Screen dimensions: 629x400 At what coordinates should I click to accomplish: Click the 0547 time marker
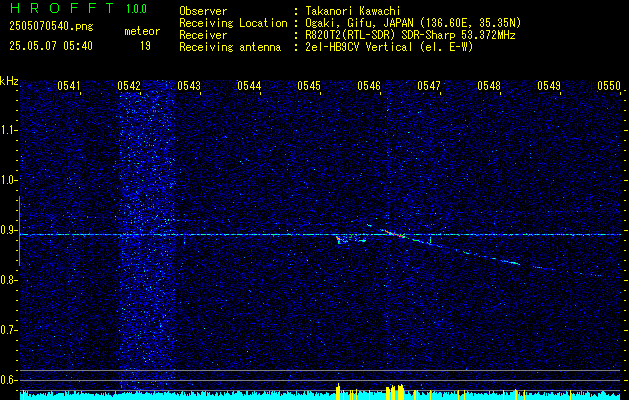429,86
